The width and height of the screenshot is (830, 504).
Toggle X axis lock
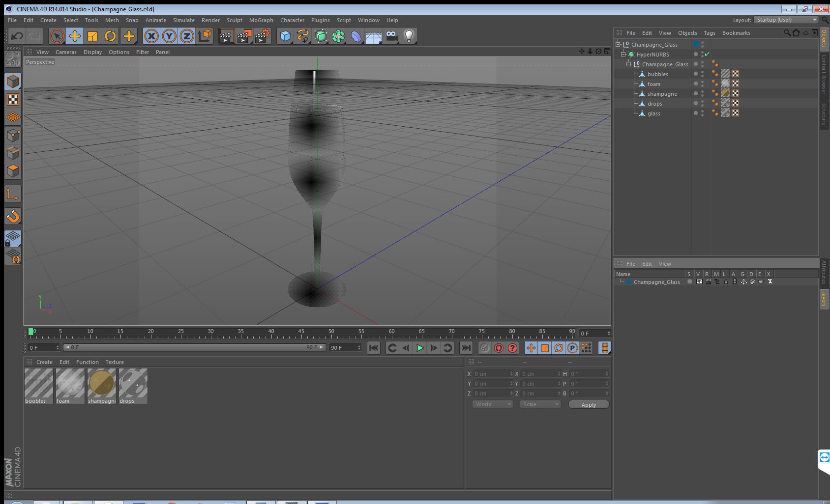[151, 36]
